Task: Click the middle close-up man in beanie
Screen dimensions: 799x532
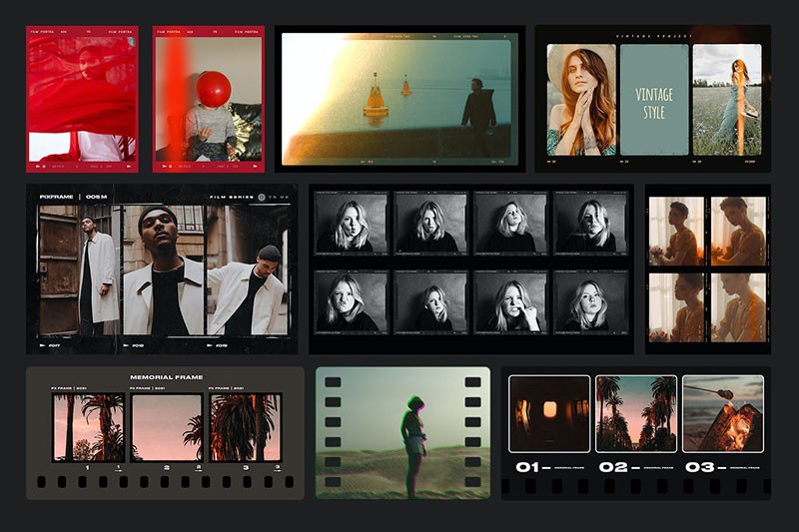Action: (x=163, y=269)
